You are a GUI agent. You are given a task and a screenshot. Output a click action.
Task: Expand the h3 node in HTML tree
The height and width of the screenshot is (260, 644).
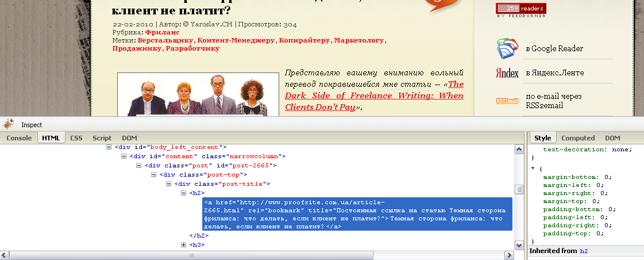pyautogui.click(x=184, y=245)
